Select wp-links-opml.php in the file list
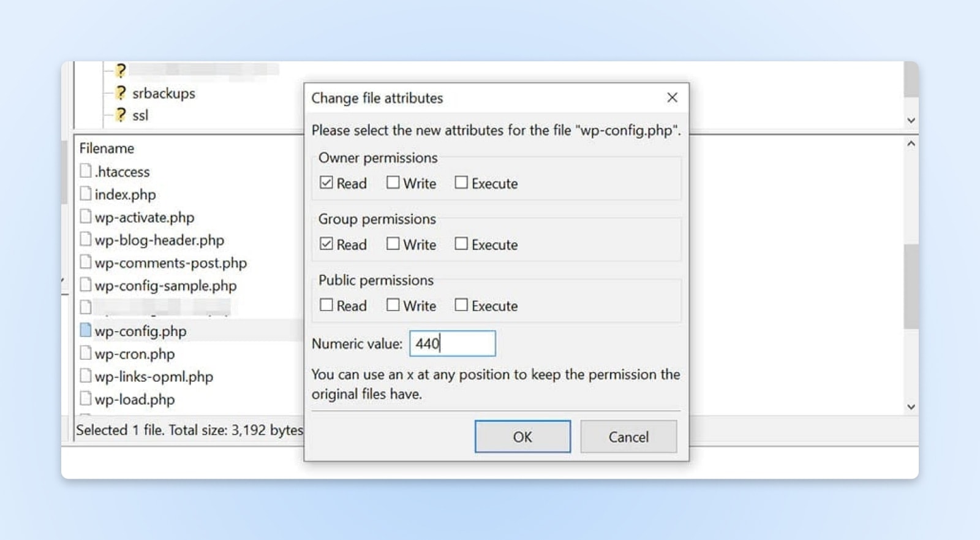 (154, 376)
